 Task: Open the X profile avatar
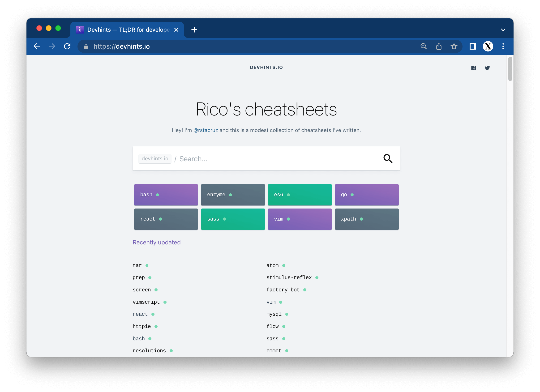488,47
